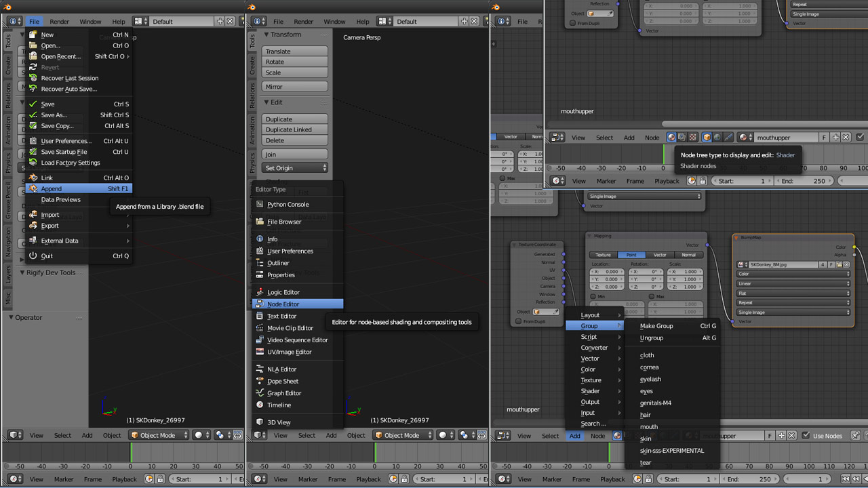
Task: Open Node Editor type selector icon in upper node header
Action: 557,137
